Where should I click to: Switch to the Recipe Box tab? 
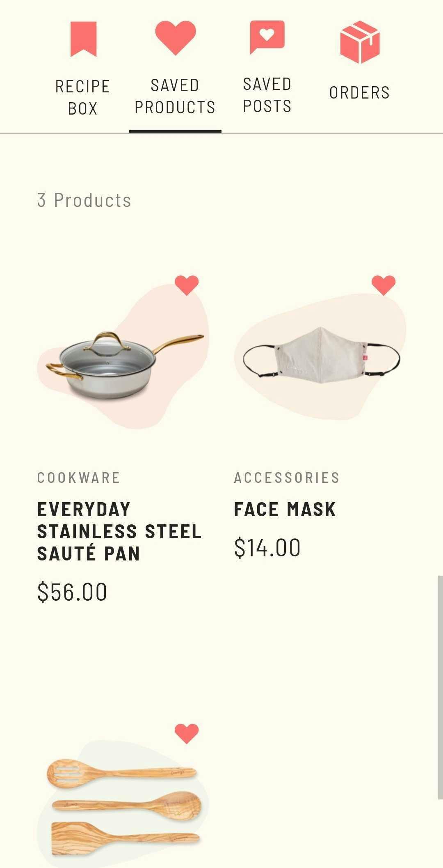[x=83, y=97]
